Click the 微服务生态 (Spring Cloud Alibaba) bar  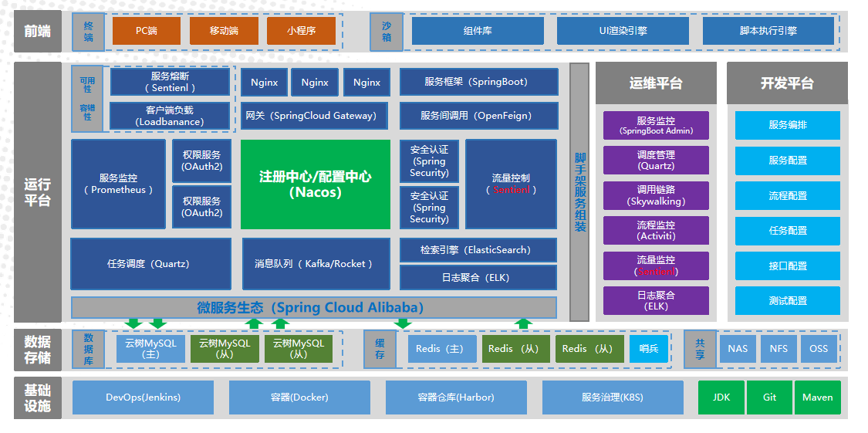click(314, 308)
